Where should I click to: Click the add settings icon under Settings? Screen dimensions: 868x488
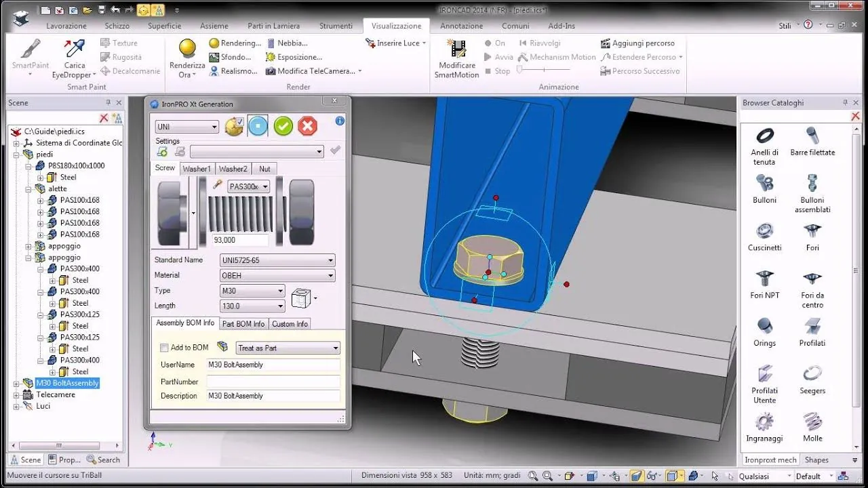[x=162, y=152]
